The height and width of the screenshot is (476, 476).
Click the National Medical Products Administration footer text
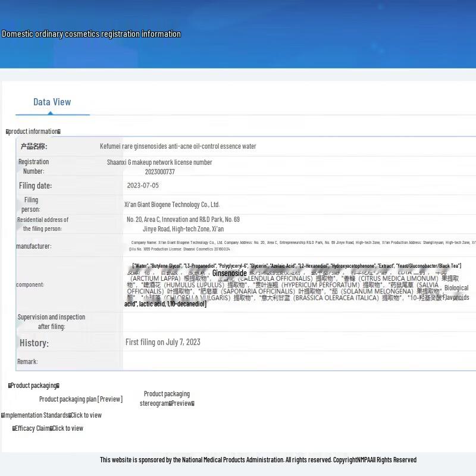pos(258,460)
